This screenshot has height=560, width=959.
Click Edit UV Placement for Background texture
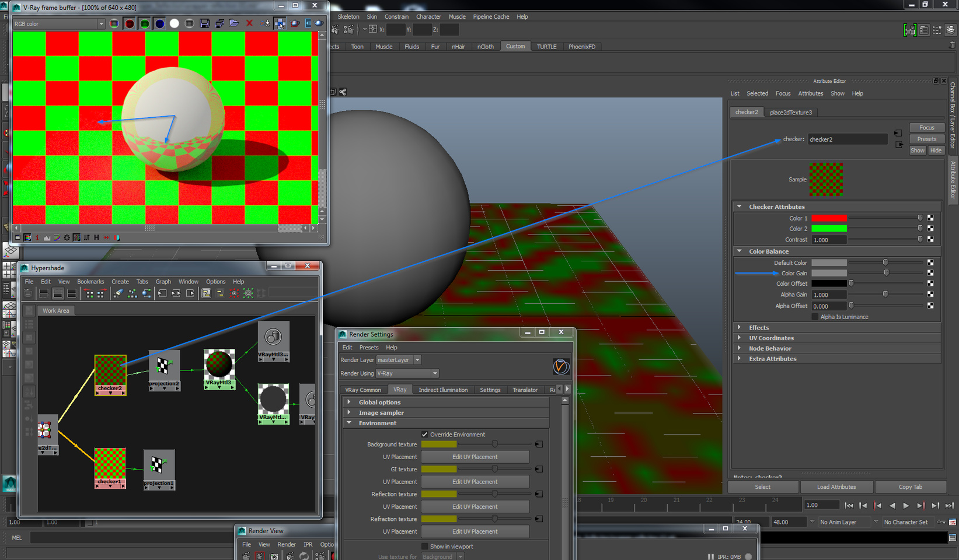[475, 457]
